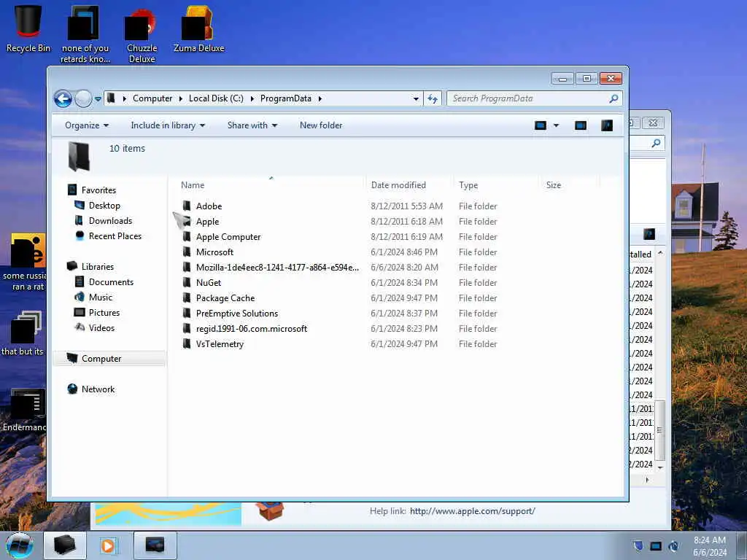Open the Videos library
747x560 pixels.
101,328
